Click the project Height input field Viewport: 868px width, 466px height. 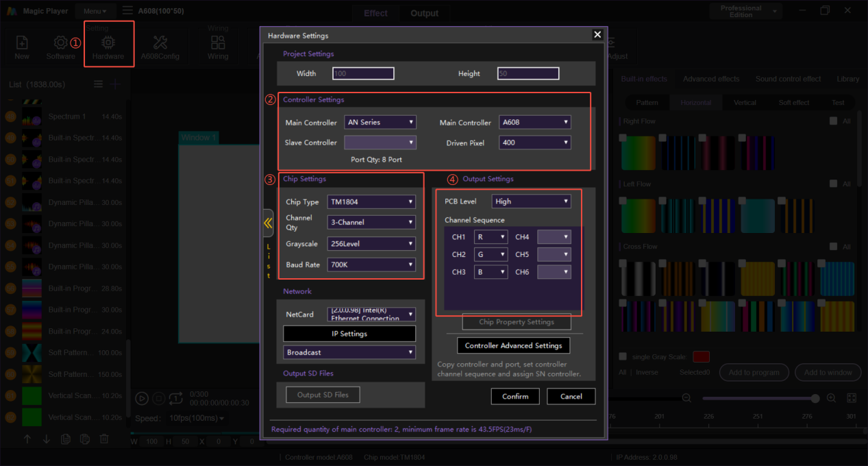tap(528, 73)
